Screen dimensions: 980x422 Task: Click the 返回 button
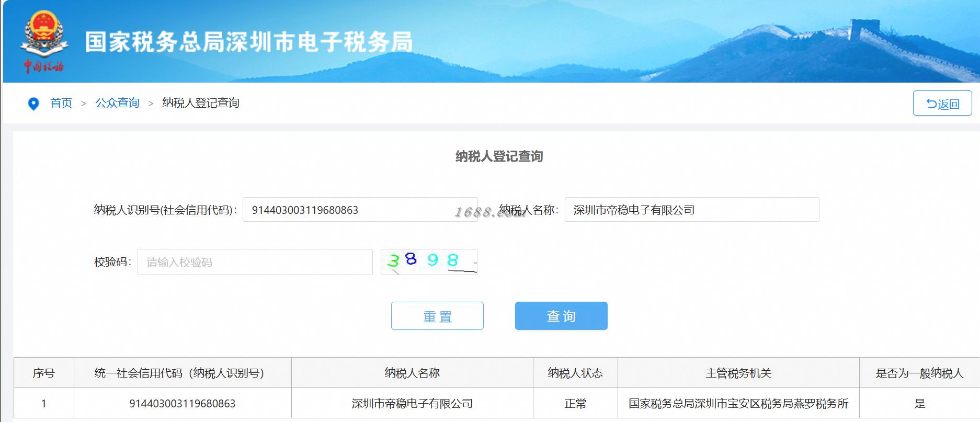pyautogui.click(x=942, y=104)
